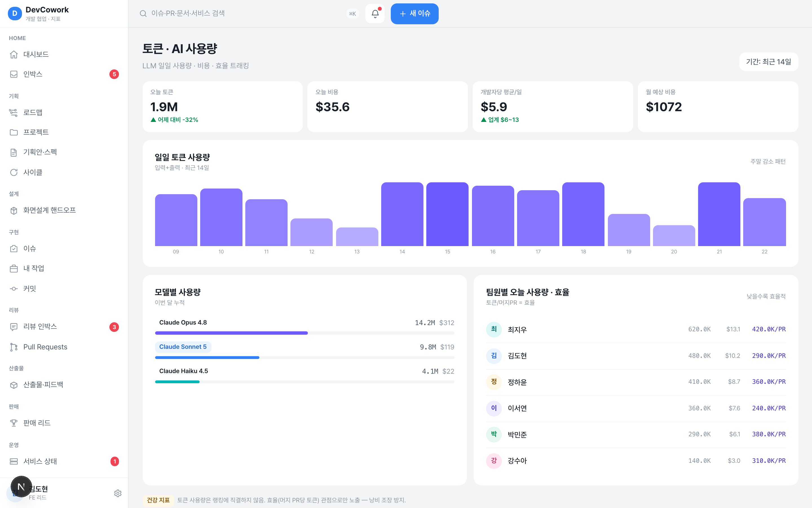Select the Claude Sonnet 5 label
The width and height of the screenshot is (812, 508).
[183, 347]
